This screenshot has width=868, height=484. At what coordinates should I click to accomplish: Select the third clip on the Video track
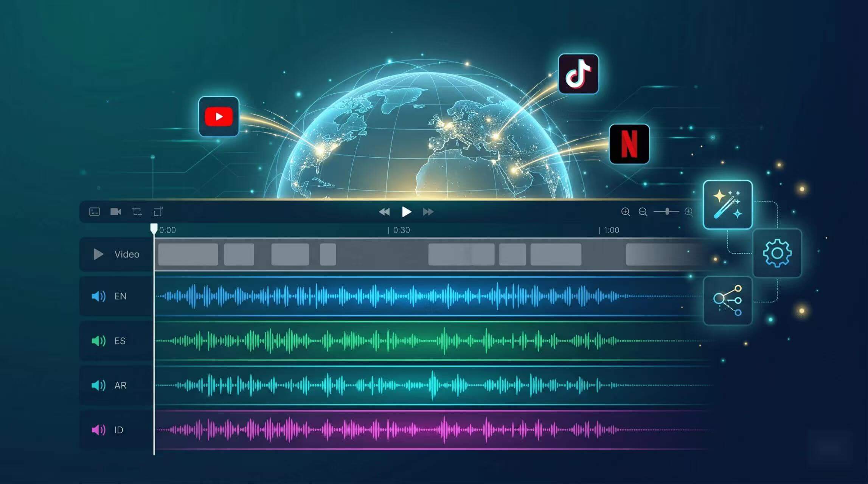290,254
